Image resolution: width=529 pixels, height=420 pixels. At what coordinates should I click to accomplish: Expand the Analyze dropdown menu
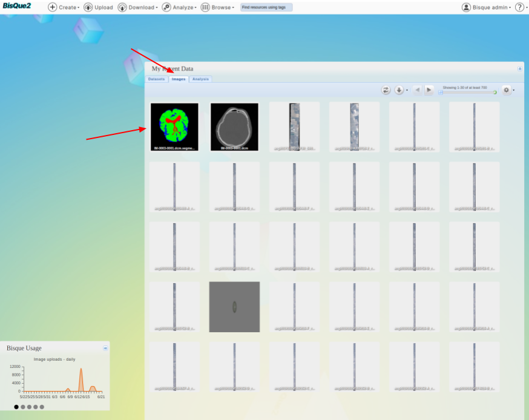click(178, 7)
